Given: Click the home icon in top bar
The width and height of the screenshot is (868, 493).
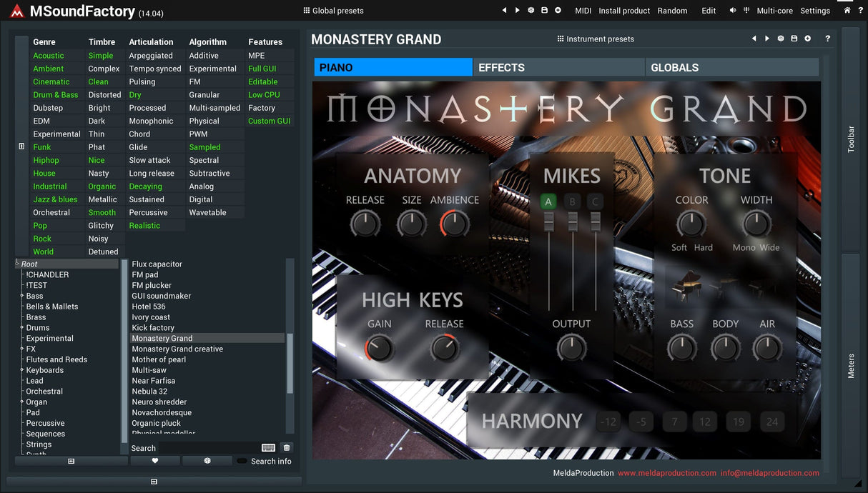Looking at the screenshot, I should tap(847, 11).
